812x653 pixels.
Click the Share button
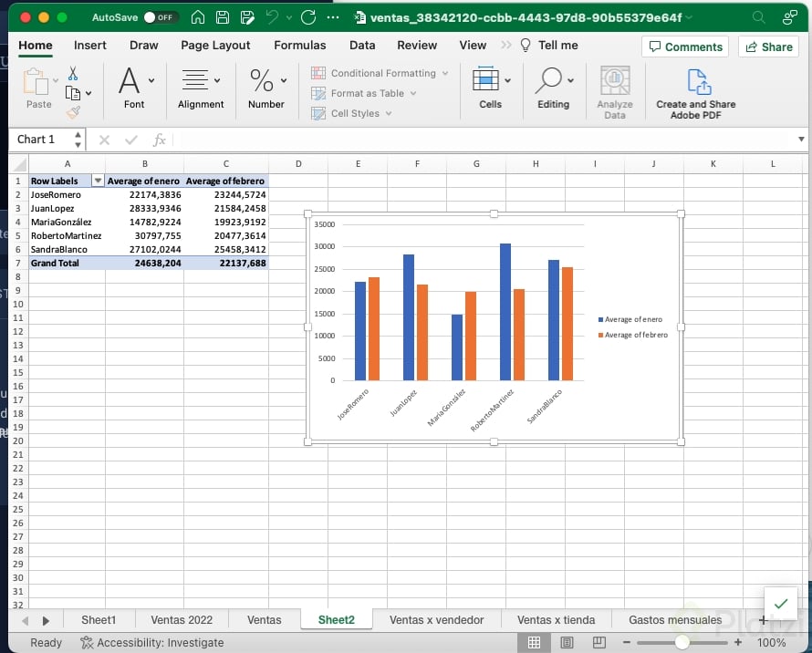click(768, 47)
